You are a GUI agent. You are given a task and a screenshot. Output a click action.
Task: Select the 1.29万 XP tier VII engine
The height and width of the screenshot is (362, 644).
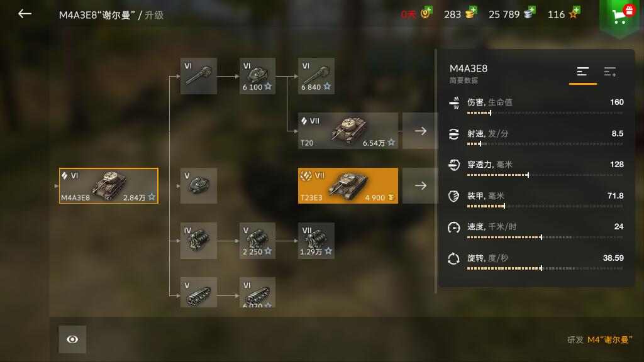pos(316,241)
